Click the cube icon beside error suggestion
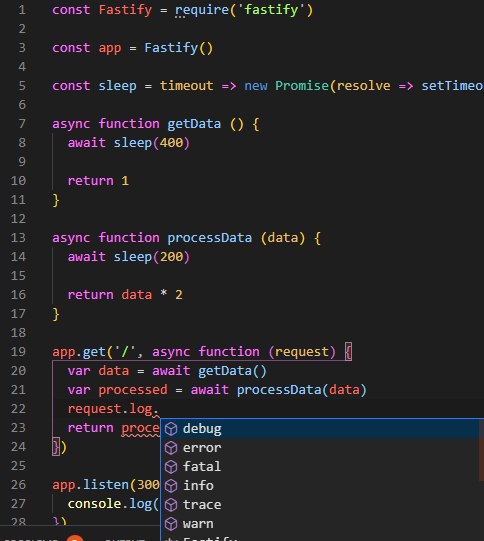 (x=171, y=448)
